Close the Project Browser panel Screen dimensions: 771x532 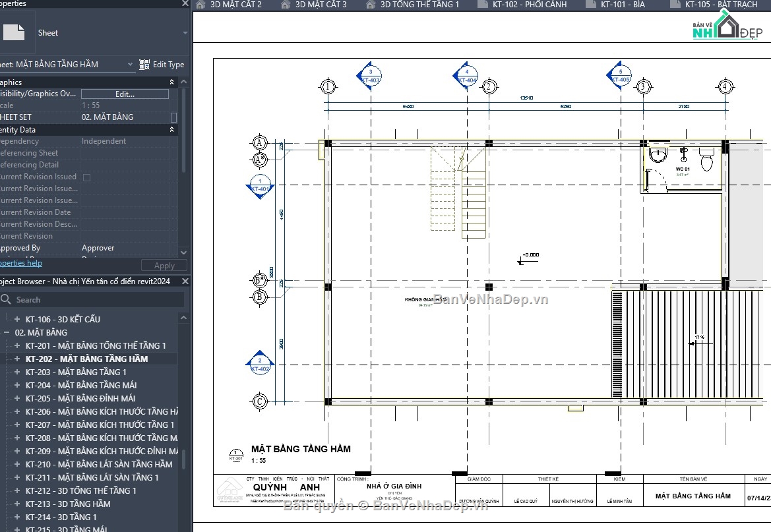(x=185, y=281)
